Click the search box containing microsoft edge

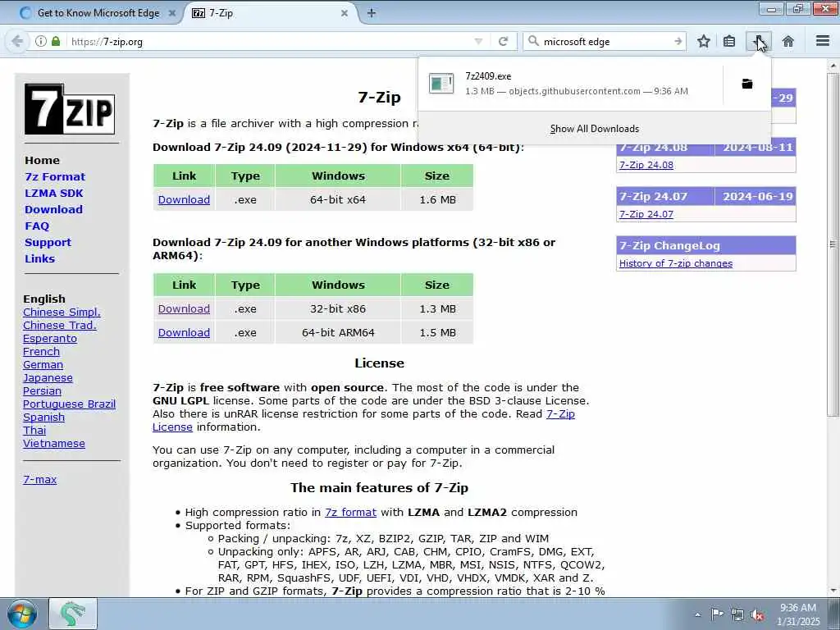tap(605, 41)
